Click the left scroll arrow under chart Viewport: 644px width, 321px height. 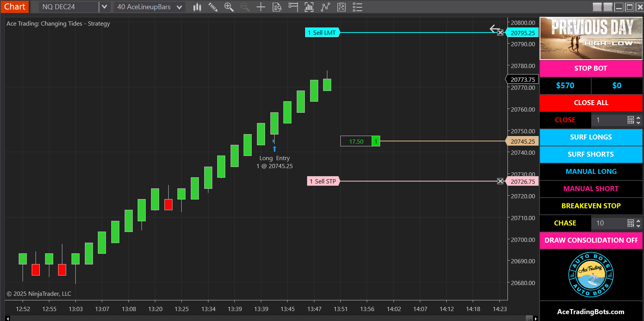pyautogui.click(x=7, y=318)
